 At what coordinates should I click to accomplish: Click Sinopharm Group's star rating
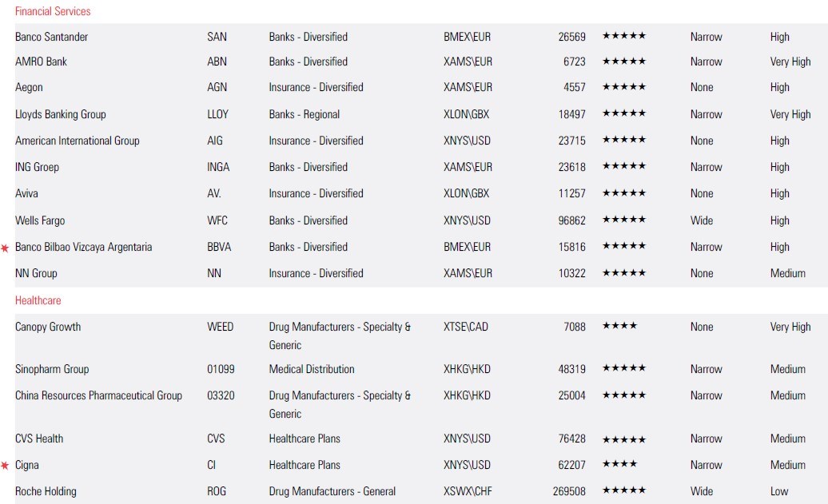[x=623, y=369]
